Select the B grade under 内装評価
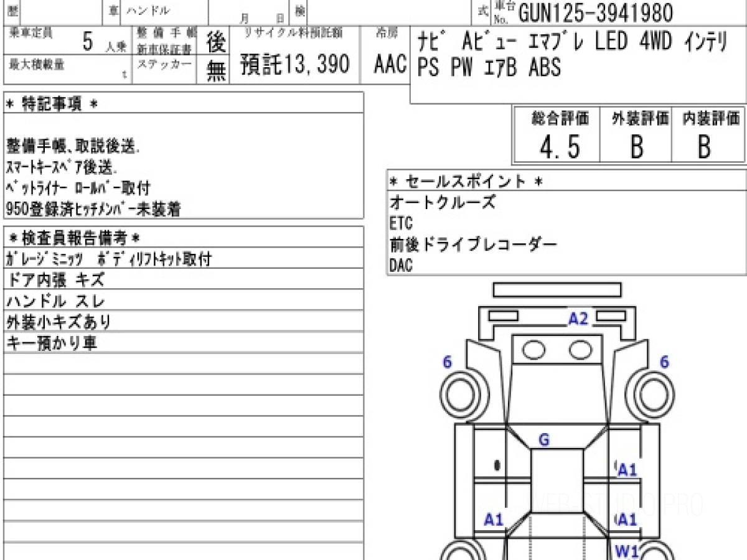747x560 pixels. [x=704, y=147]
